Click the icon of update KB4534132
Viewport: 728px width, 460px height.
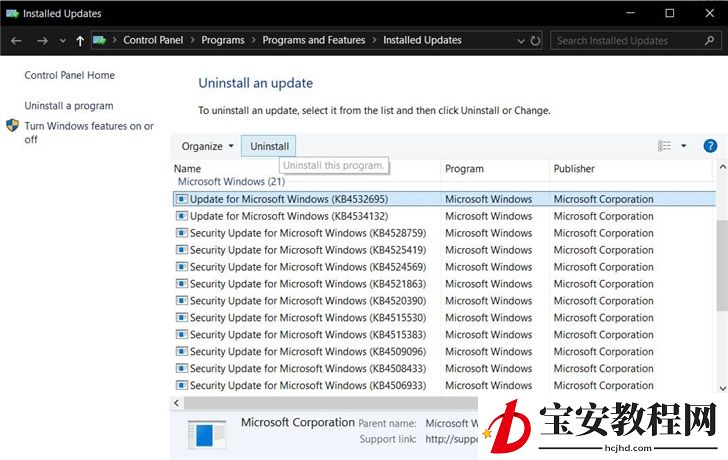pos(182,216)
